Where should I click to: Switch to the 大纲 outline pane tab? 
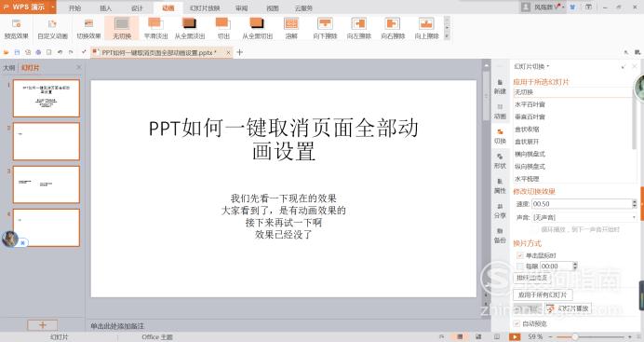pos(9,68)
